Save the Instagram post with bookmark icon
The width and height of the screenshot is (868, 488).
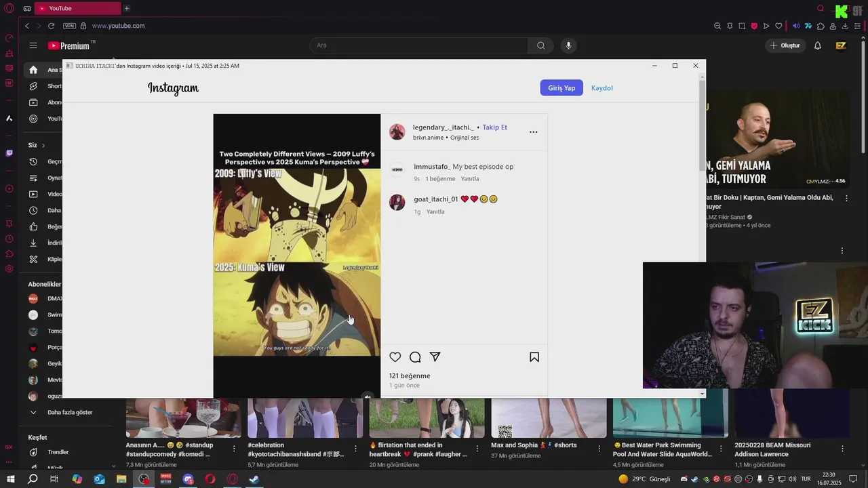534,357
